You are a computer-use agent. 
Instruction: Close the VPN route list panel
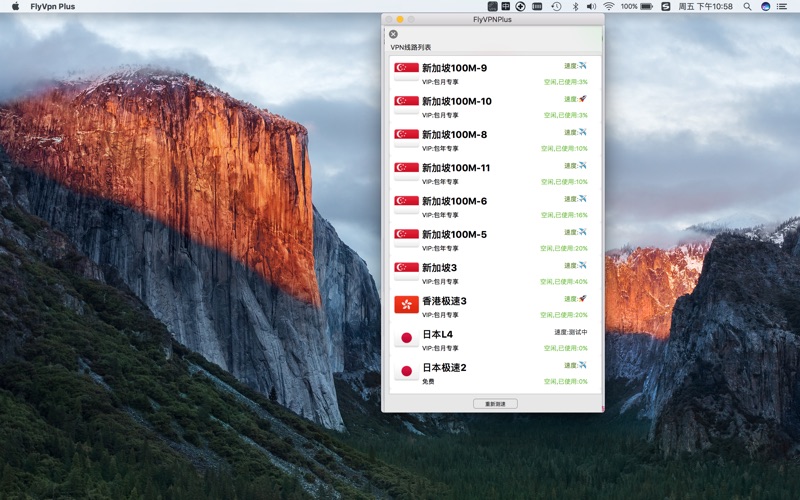coord(393,34)
